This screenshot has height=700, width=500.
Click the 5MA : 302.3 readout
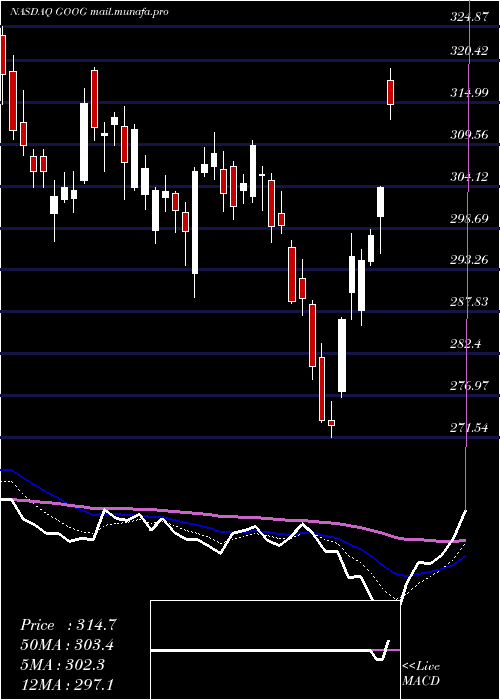click(x=62, y=665)
